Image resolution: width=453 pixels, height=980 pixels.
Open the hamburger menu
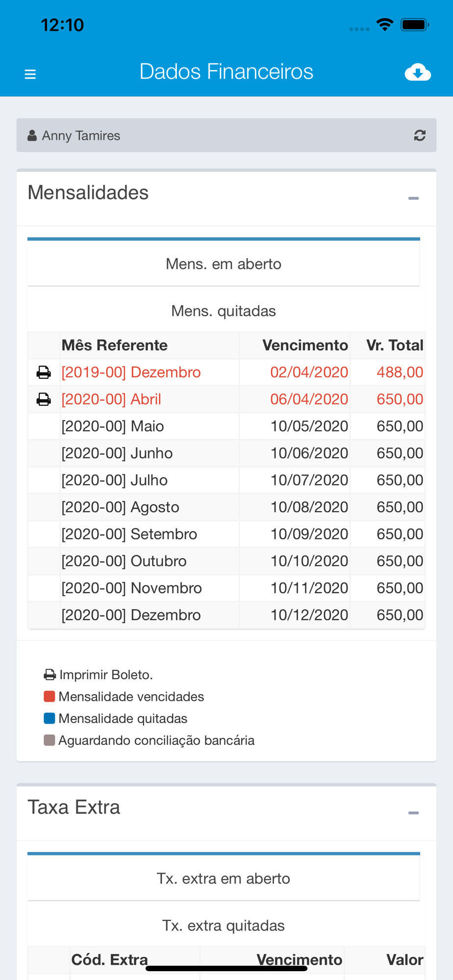click(30, 74)
